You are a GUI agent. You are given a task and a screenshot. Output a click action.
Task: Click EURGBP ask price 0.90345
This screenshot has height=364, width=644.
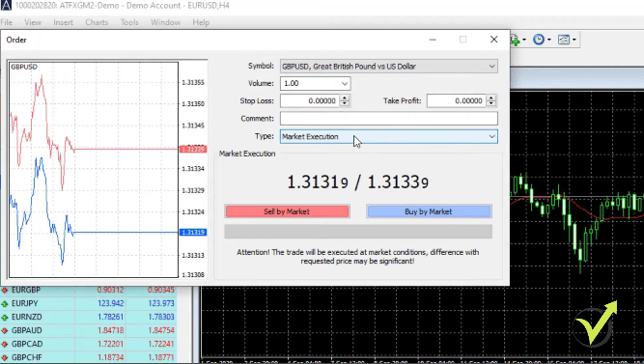161,291
